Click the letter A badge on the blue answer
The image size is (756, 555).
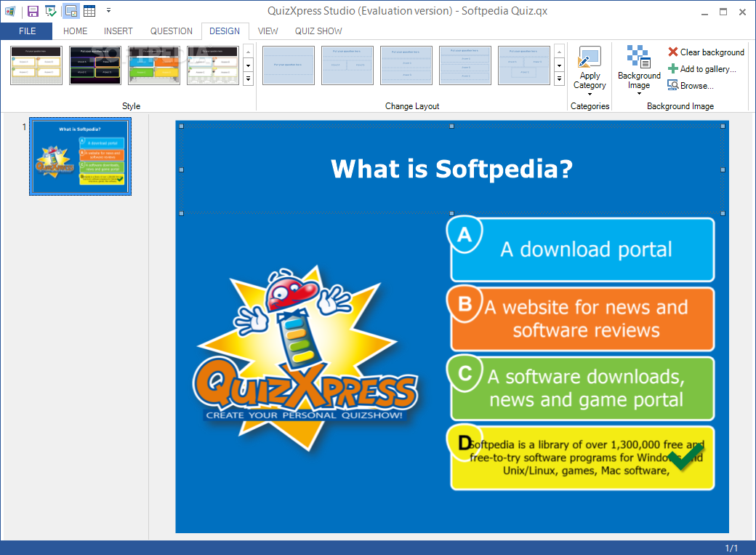tap(465, 234)
